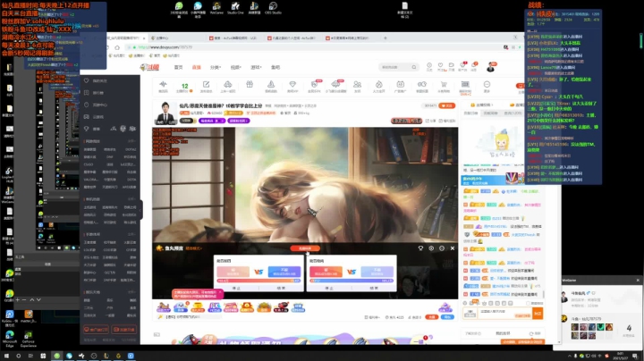Open the shopping cart icon in streamer toolbar

tap(444, 85)
